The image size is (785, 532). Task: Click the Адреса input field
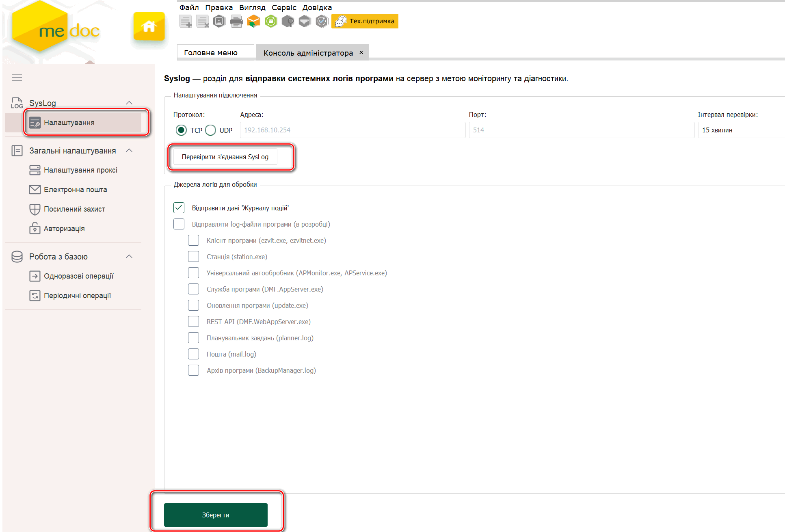point(352,130)
